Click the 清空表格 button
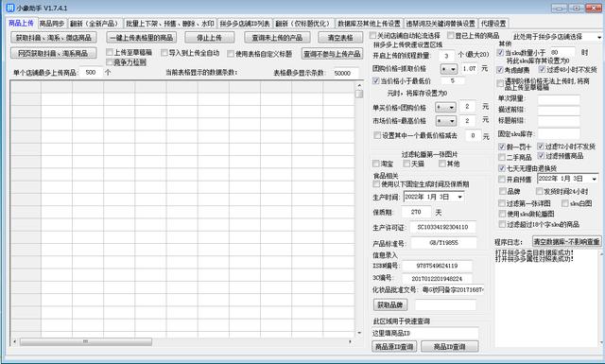 pos(340,38)
